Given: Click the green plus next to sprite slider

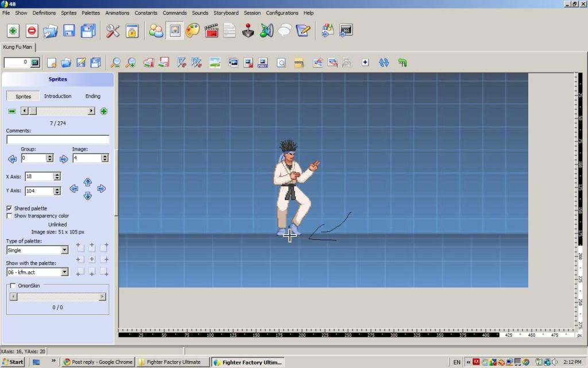Looking at the screenshot, I should (x=104, y=111).
